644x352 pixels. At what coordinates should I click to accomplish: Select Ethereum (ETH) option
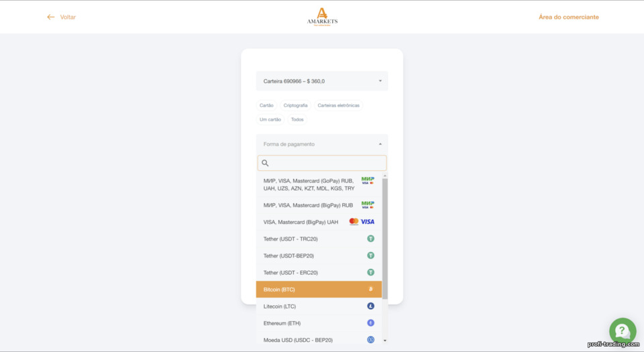[319, 323]
